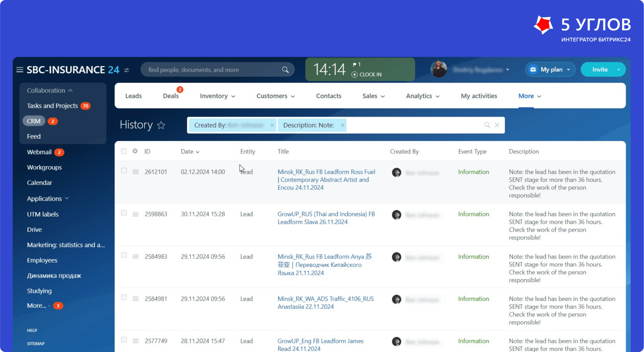Click the Webmail unread counter badge

pos(59,152)
